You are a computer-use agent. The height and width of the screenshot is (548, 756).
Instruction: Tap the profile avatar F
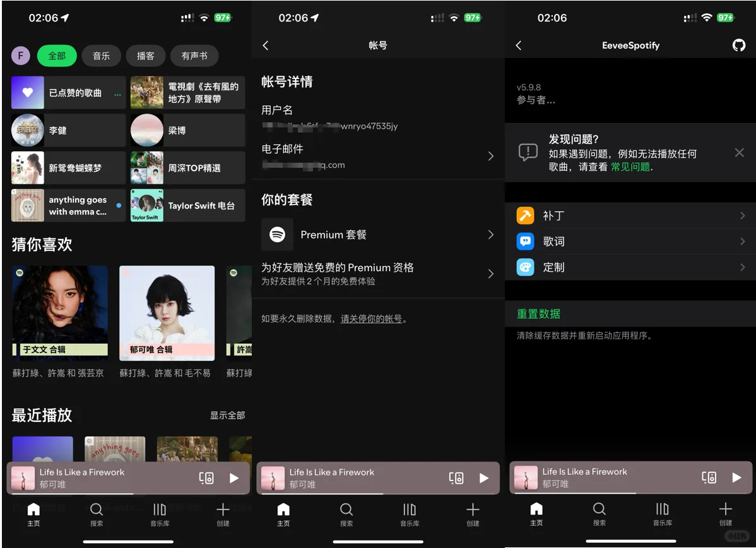pyautogui.click(x=20, y=55)
